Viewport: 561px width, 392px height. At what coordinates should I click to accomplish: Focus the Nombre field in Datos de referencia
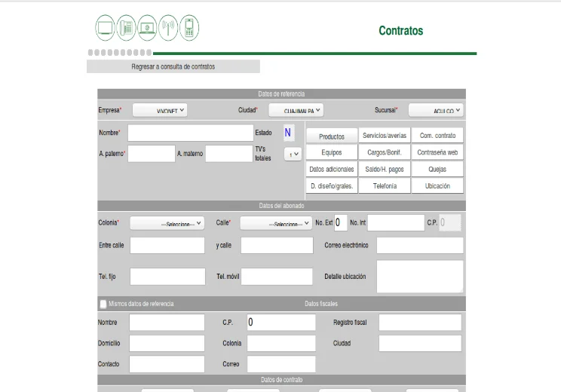pyautogui.click(x=191, y=133)
